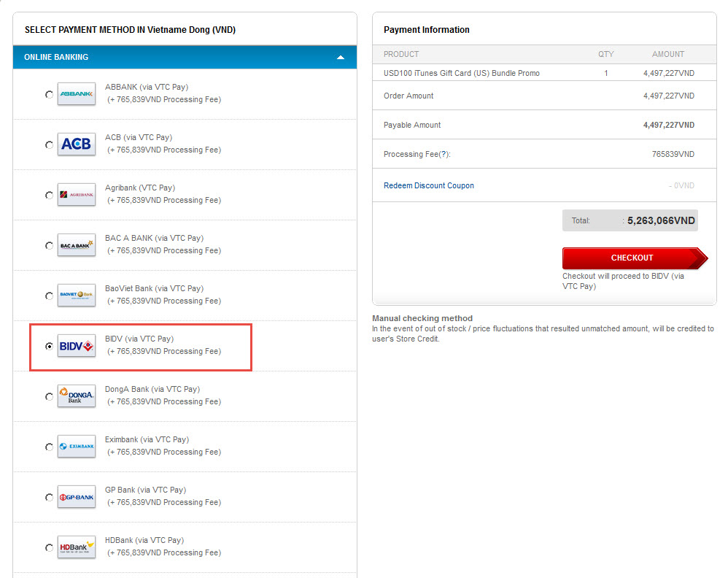Click Eximbank (via VTC Pay) label
Viewport: 728px width, 578px height.
147,439
